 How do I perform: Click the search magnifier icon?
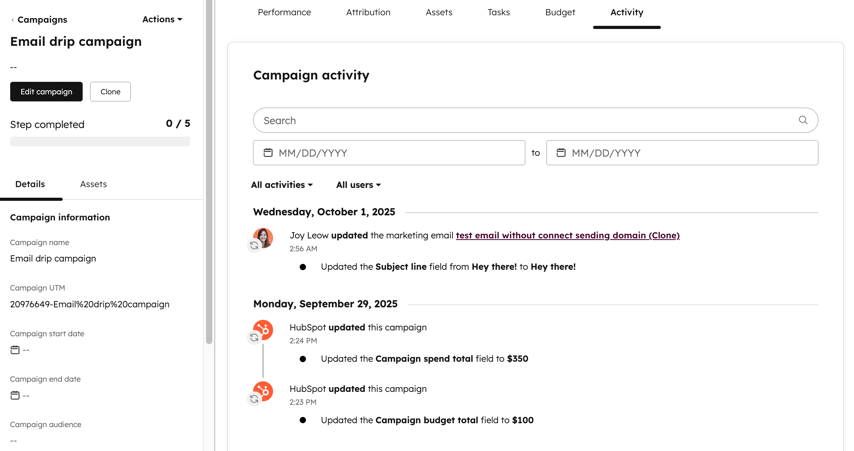point(803,120)
